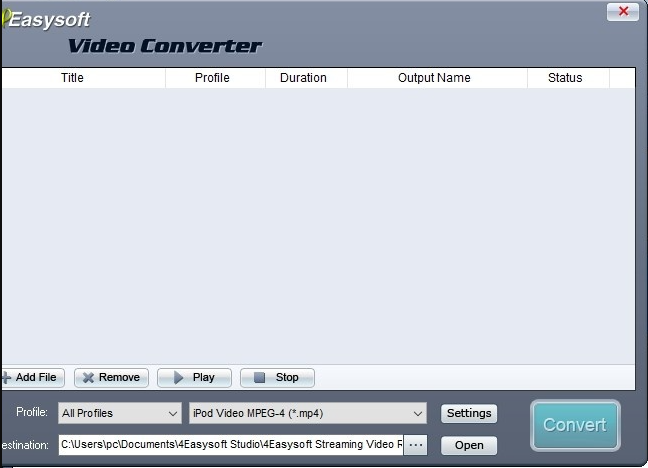Open the destination output folder
648x468 pixels.
[x=469, y=445]
